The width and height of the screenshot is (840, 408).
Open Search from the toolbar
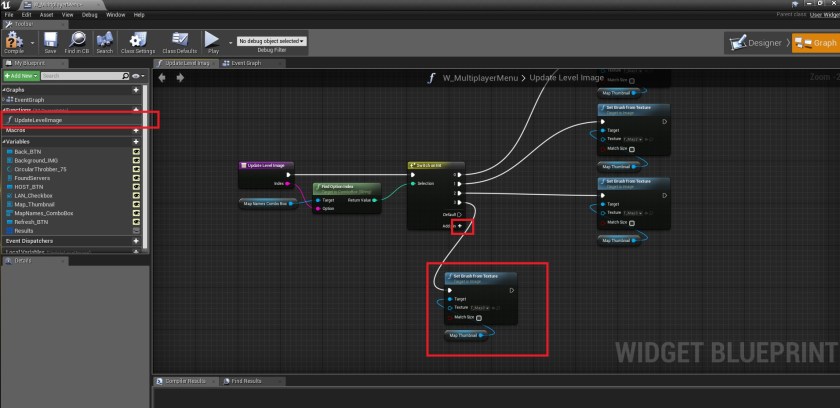pos(105,42)
